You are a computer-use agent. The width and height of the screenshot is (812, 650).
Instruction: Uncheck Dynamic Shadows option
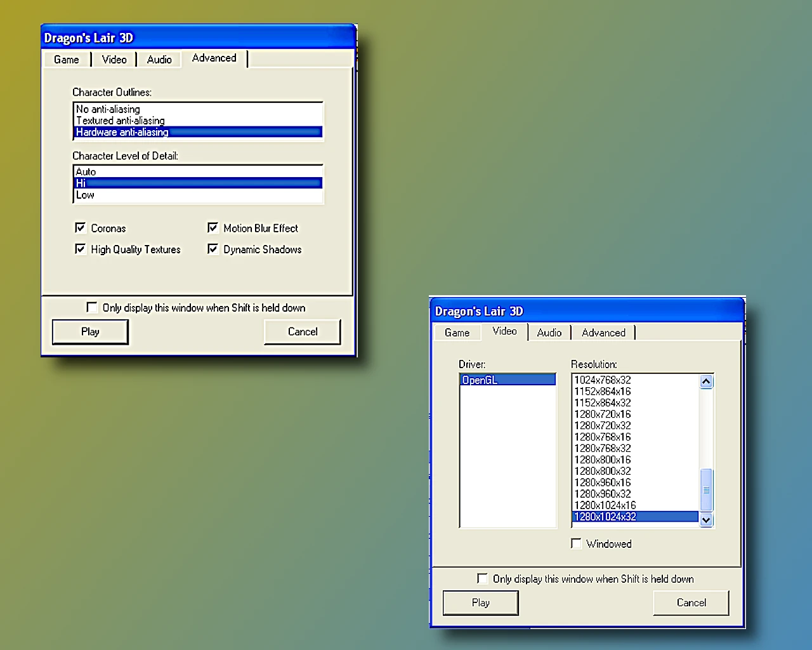click(213, 249)
